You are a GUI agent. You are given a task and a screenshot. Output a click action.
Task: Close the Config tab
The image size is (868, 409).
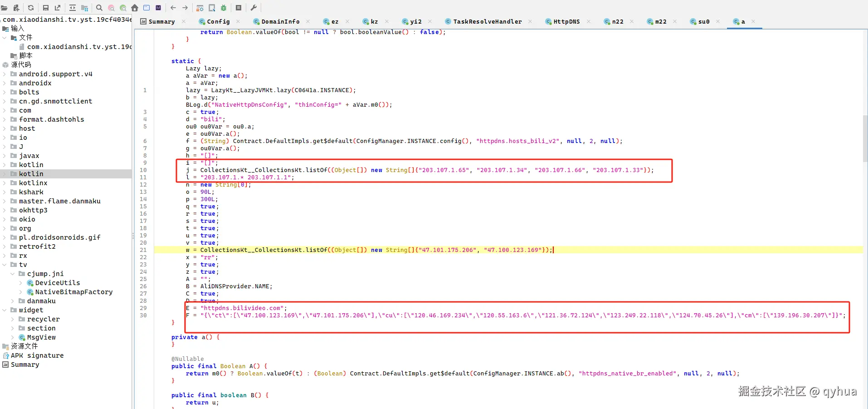pyautogui.click(x=238, y=21)
